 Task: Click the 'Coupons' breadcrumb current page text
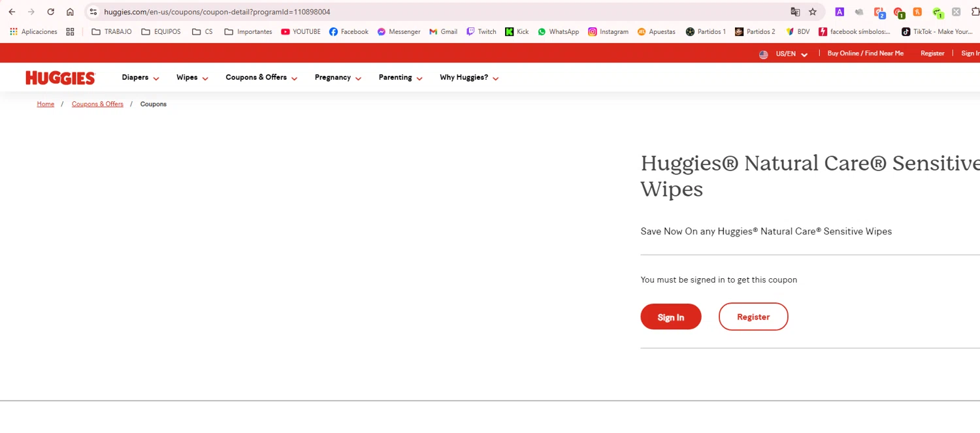coord(154,104)
